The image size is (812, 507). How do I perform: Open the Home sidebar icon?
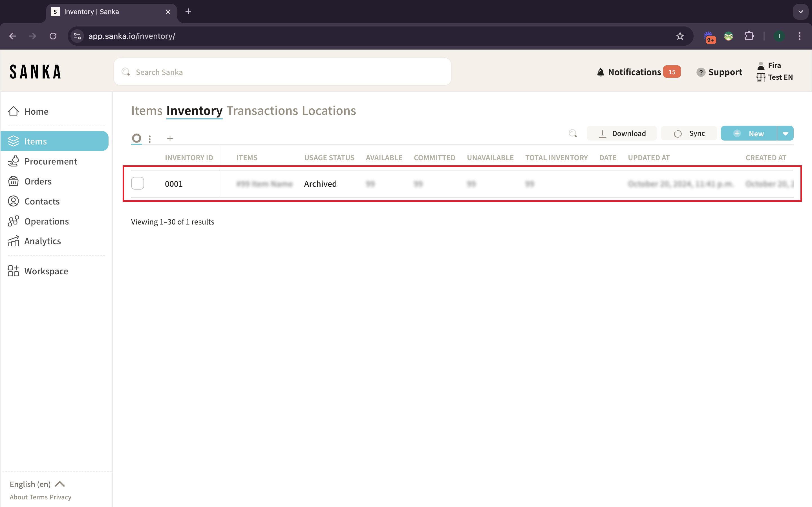14,111
